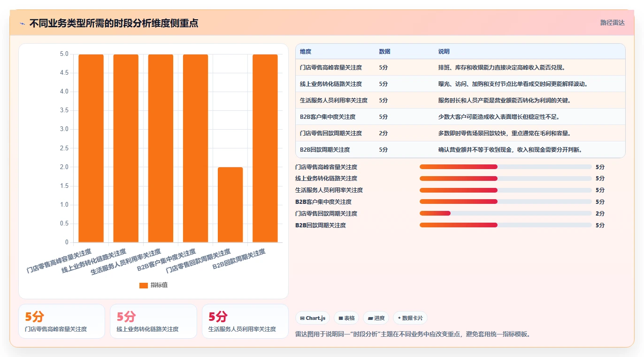The image size is (644, 357).
Task: Open the 5分 生活服务人员利用率关注度 card
Action: tap(245, 321)
